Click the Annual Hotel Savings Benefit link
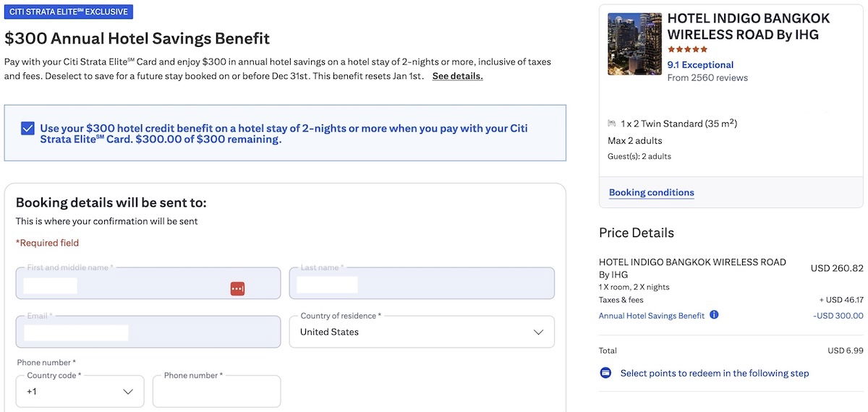This screenshot has height=412, width=868. 651,316
